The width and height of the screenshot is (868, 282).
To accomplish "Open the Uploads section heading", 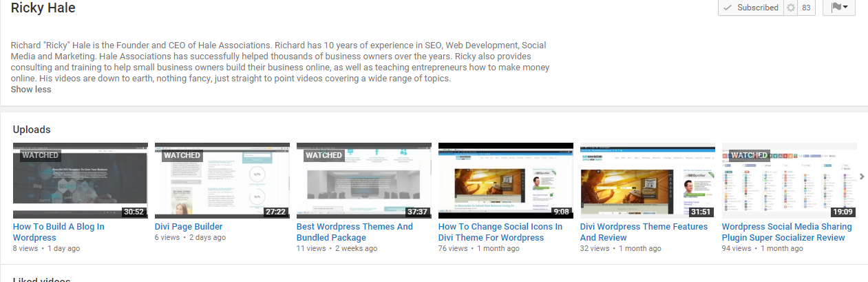I will coord(32,130).
